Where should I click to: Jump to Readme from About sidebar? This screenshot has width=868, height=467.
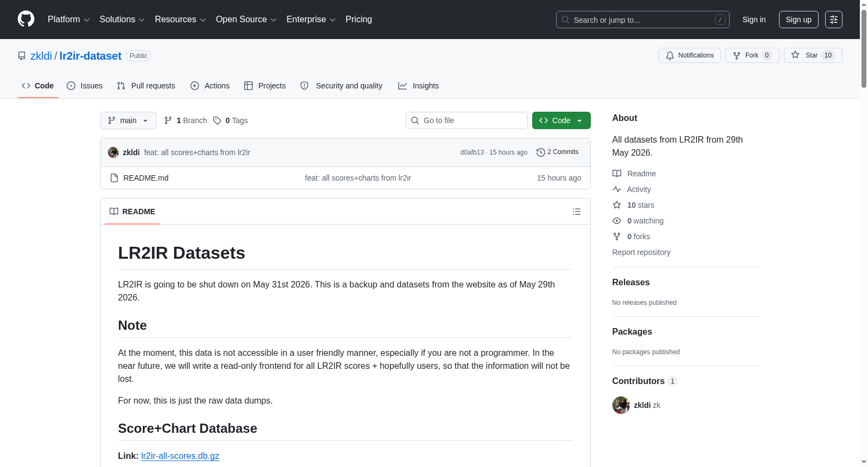[634, 174]
